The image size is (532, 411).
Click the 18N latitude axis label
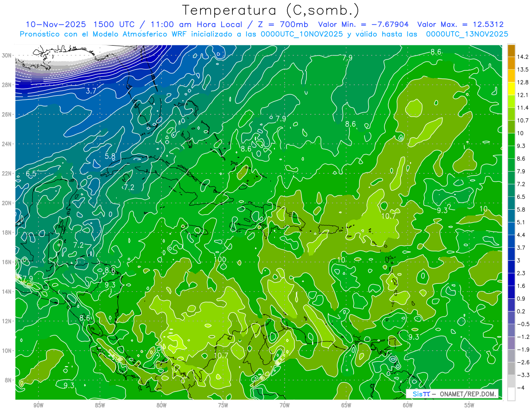point(7,232)
